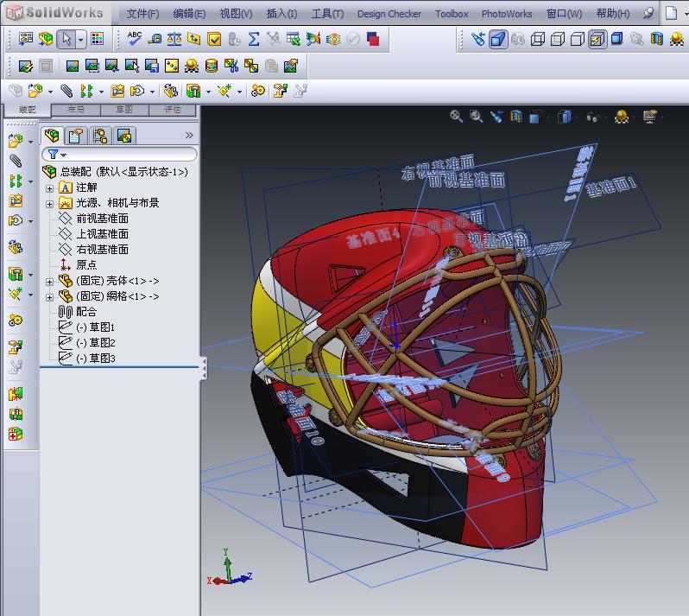Click the PhotoWorks render with lightning icon
The image size is (689, 616).
point(25,67)
